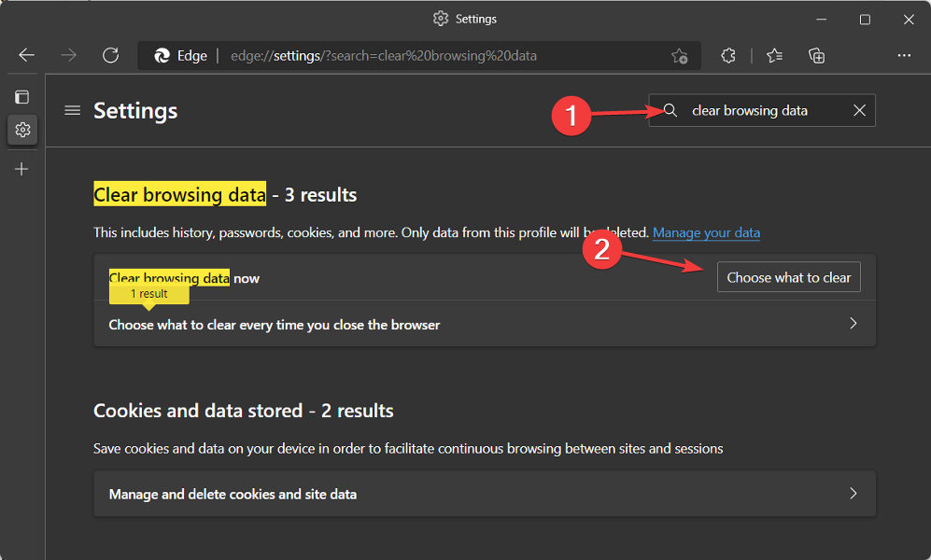
Task: Clear the settings search with X
Action: (859, 110)
